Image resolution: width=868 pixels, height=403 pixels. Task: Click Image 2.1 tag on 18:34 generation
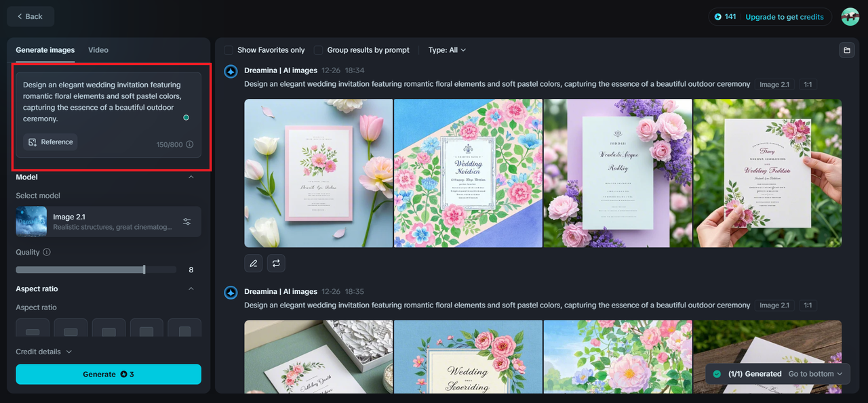(x=774, y=85)
